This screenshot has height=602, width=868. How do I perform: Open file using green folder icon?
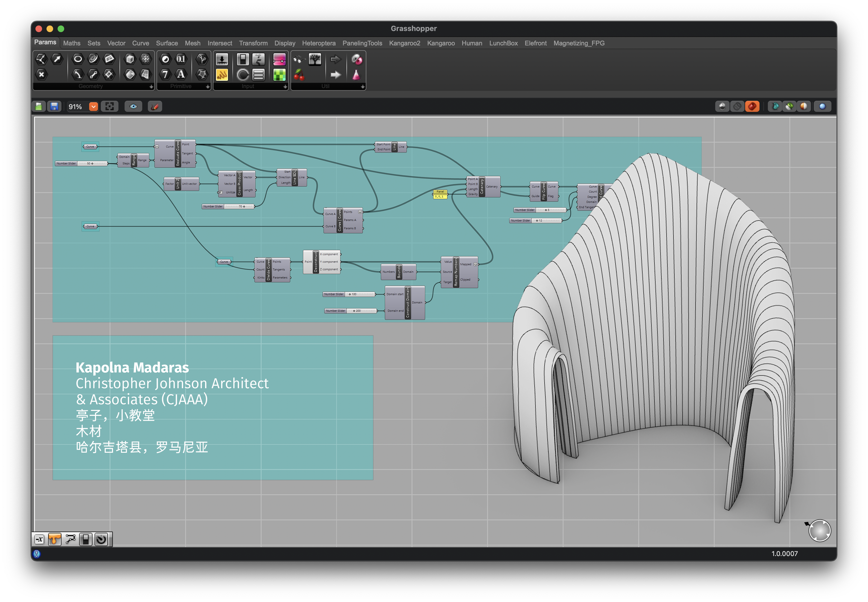tap(39, 107)
